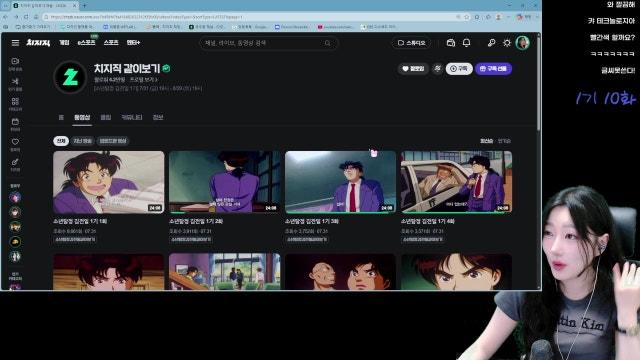Open the hamburger menu beside the 치지직 logo
Image resolution: width=640 pixels, height=360 pixels.
pos(16,43)
